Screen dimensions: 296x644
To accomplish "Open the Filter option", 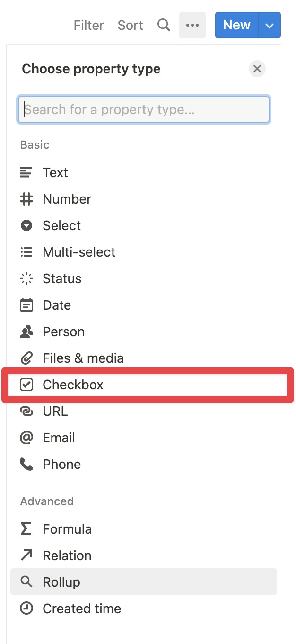I will tap(89, 25).
